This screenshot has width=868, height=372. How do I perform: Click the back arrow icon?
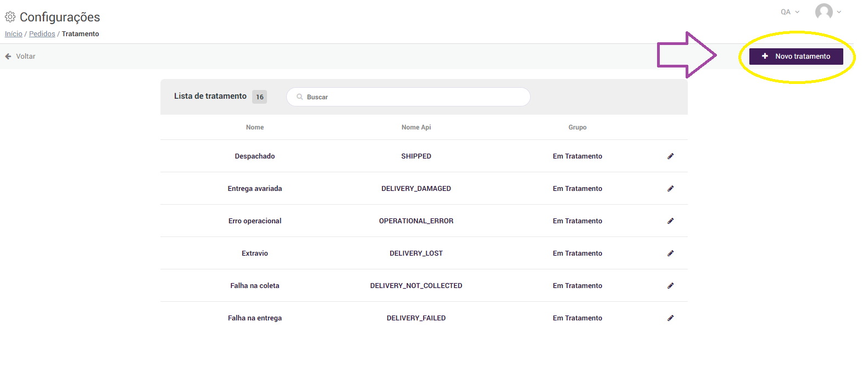(x=8, y=57)
